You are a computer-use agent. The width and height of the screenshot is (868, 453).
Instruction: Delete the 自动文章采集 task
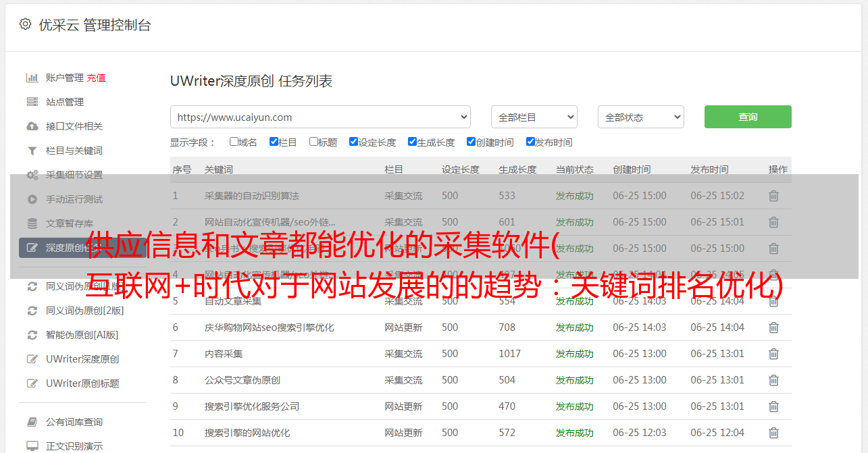click(x=773, y=301)
